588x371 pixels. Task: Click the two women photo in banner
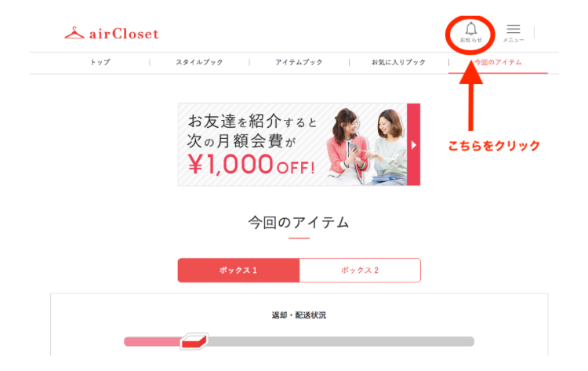coord(365,147)
